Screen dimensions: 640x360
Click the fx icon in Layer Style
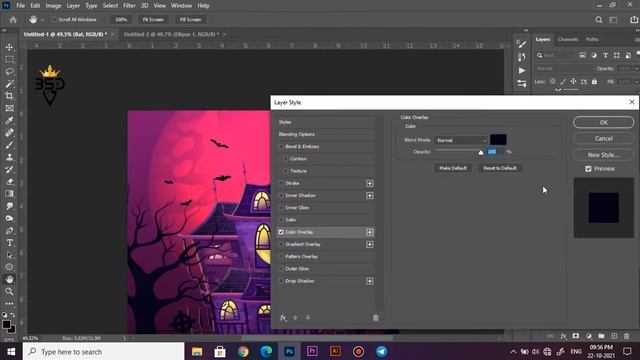(x=283, y=318)
